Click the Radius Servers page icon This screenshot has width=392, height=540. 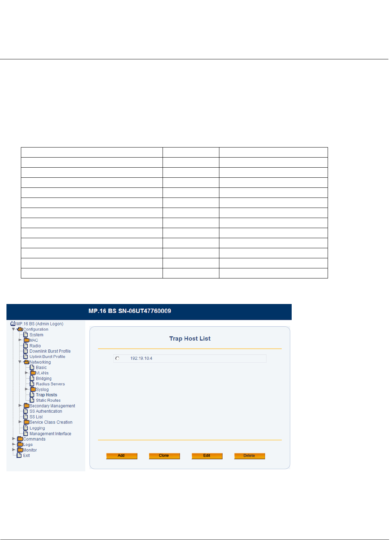pos(32,384)
